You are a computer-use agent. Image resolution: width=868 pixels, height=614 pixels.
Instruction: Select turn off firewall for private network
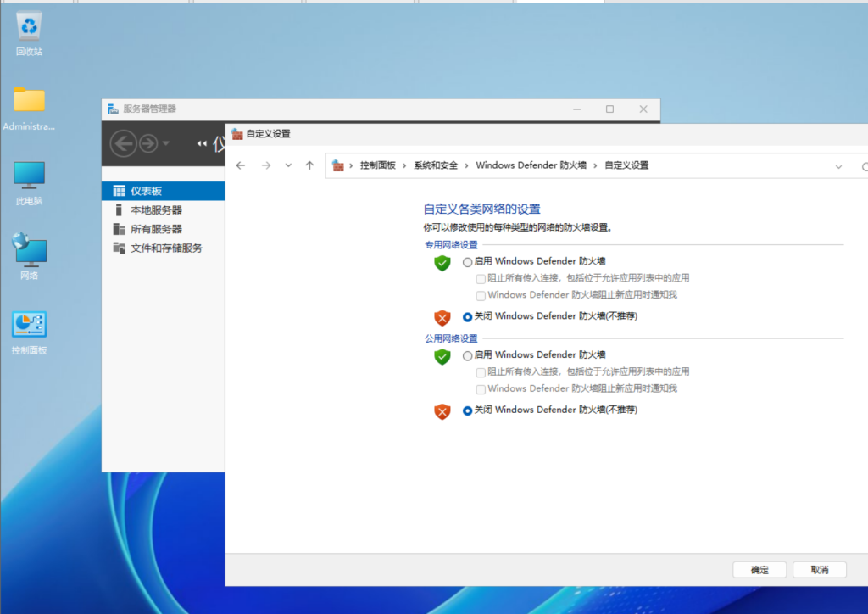point(468,316)
